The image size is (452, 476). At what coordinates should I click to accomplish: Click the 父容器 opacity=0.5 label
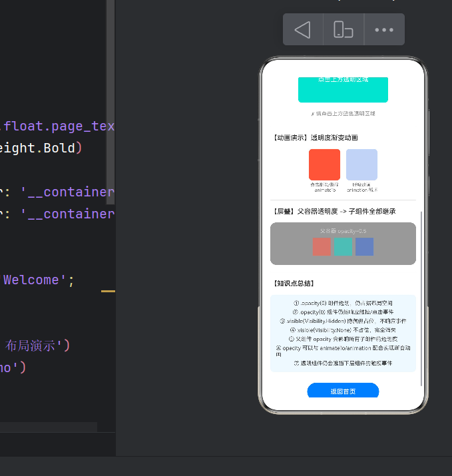[343, 231]
